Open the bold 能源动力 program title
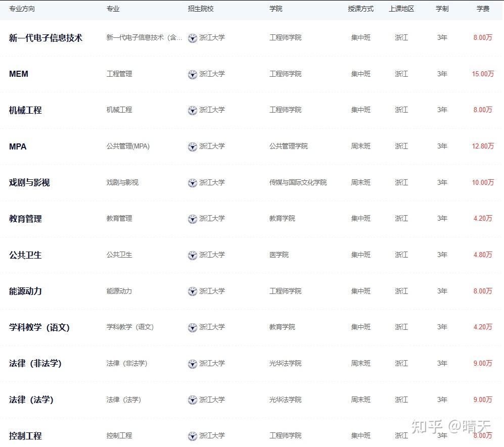The height and width of the screenshot is (447, 504). coord(25,291)
